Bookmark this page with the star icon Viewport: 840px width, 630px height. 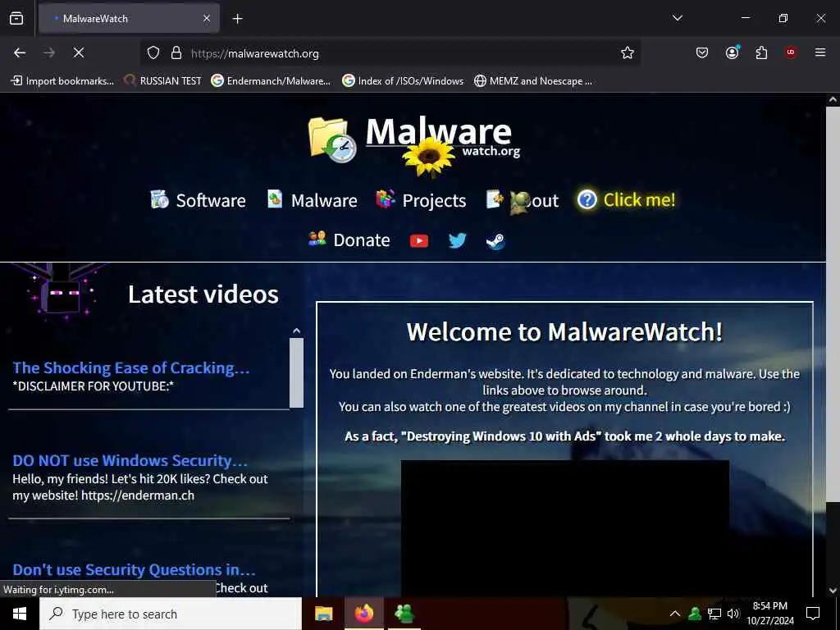628,52
